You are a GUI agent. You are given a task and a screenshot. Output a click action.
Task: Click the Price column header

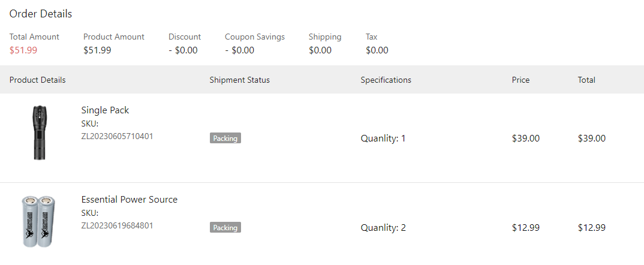click(x=521, y=80)
